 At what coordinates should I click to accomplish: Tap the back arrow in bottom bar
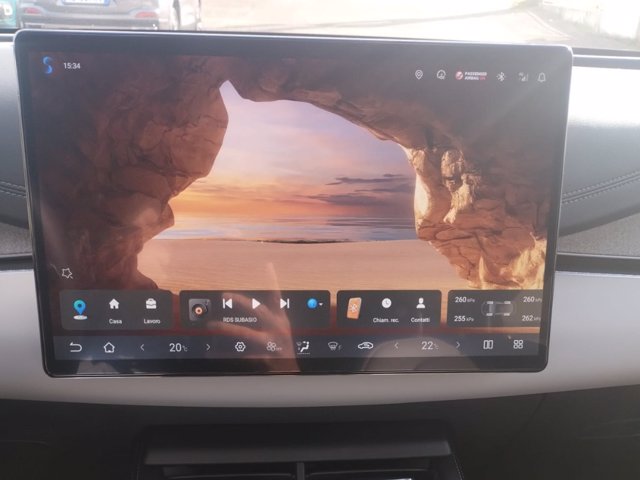click(75, 346)
